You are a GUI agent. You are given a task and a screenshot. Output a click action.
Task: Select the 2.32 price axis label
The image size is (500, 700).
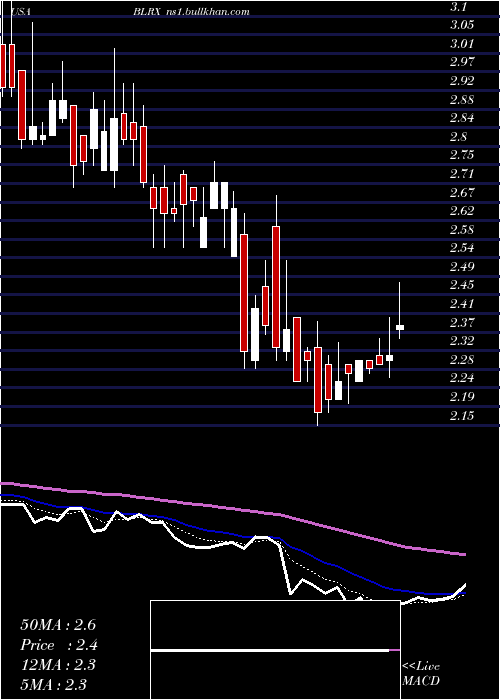(462, 341)
